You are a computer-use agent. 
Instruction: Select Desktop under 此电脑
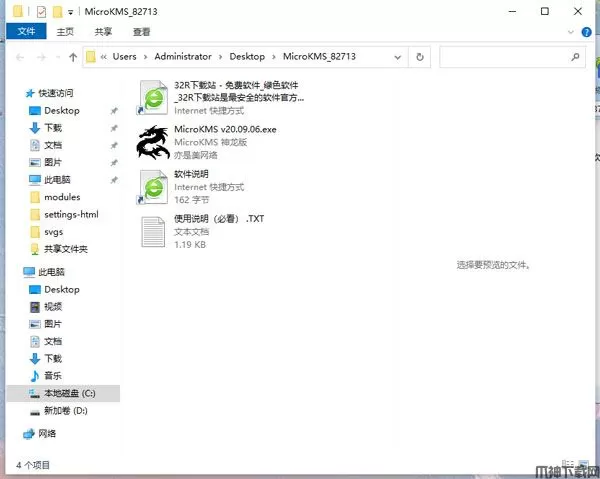(62, 289)
